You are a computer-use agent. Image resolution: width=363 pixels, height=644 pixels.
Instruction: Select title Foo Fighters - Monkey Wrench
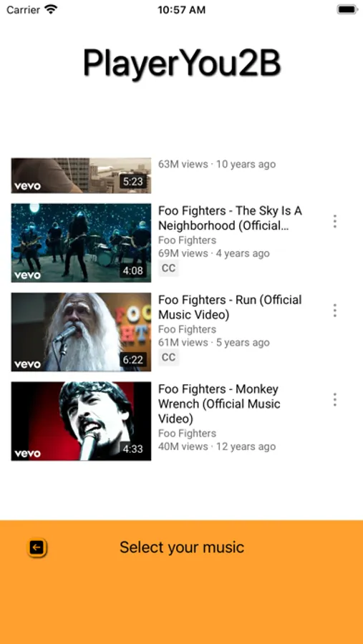coord(220,404)
